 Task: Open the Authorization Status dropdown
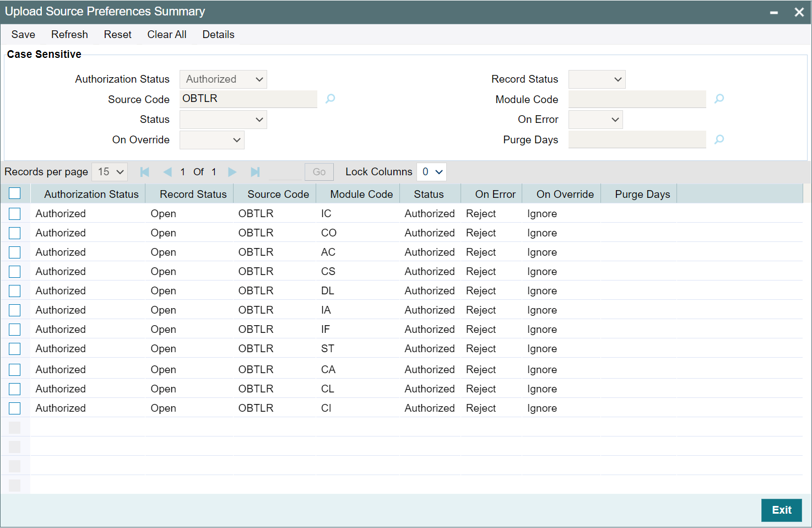tap(223, 79)
